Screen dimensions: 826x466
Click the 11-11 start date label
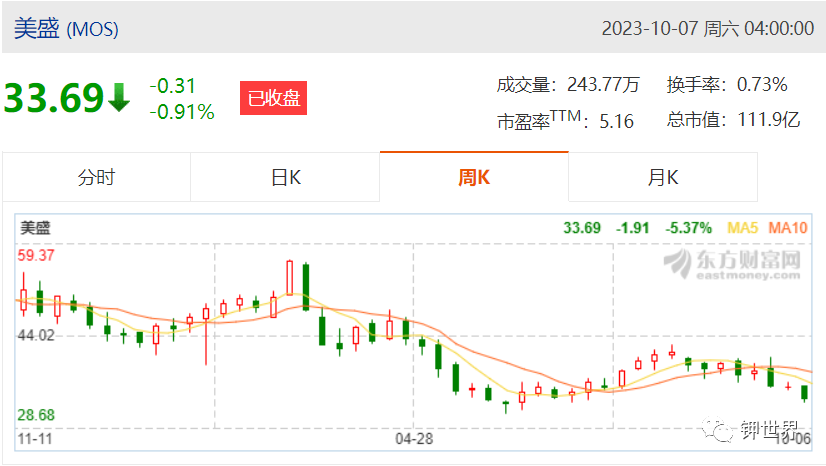click(x=35, y=439)
